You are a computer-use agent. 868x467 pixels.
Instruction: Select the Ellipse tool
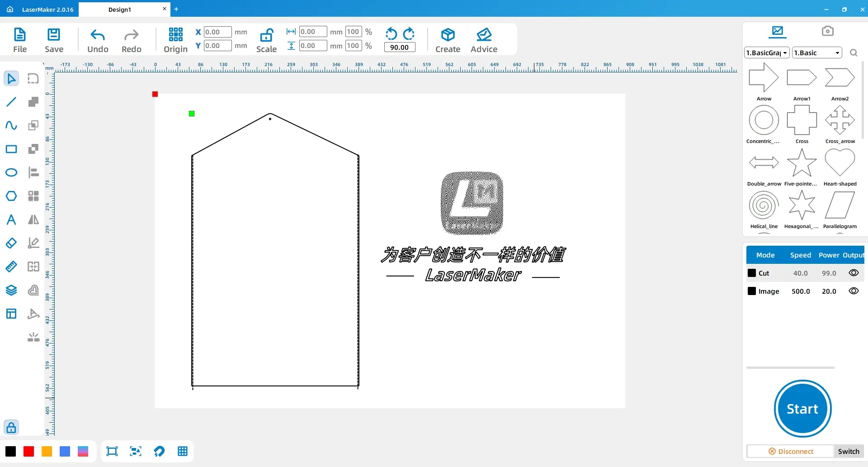click(x=11, y=172)
